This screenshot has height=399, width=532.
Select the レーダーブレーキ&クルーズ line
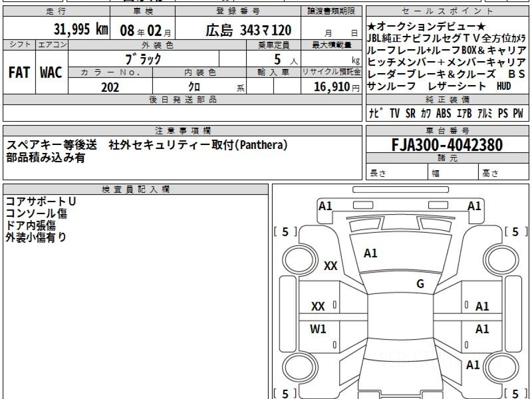pos(446,74)
